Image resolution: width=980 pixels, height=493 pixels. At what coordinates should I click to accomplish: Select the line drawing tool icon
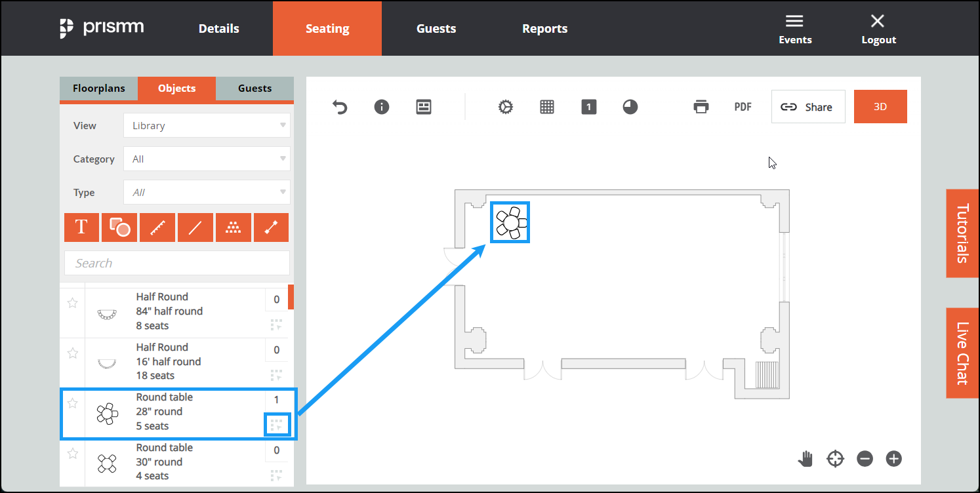195,227
